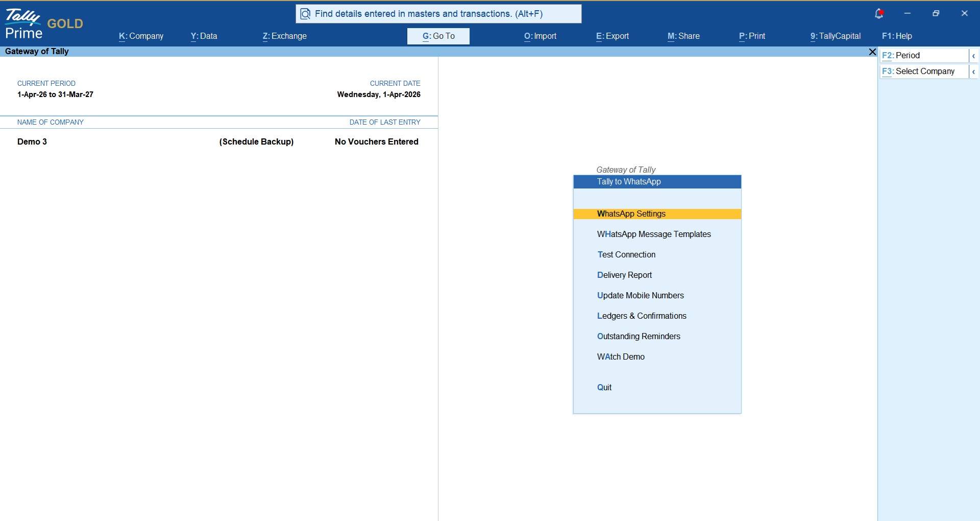This screenshot has width=980, height=521.
Task: Open the Share menu
Action: pyautogui.click(x=683, y=36)
